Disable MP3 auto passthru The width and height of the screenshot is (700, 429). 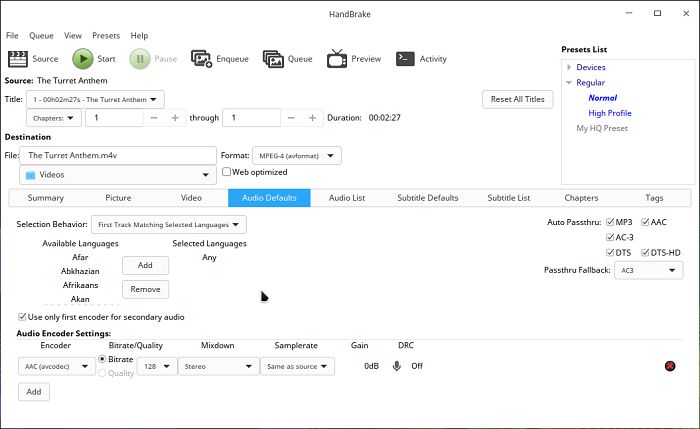click(610, 221)
